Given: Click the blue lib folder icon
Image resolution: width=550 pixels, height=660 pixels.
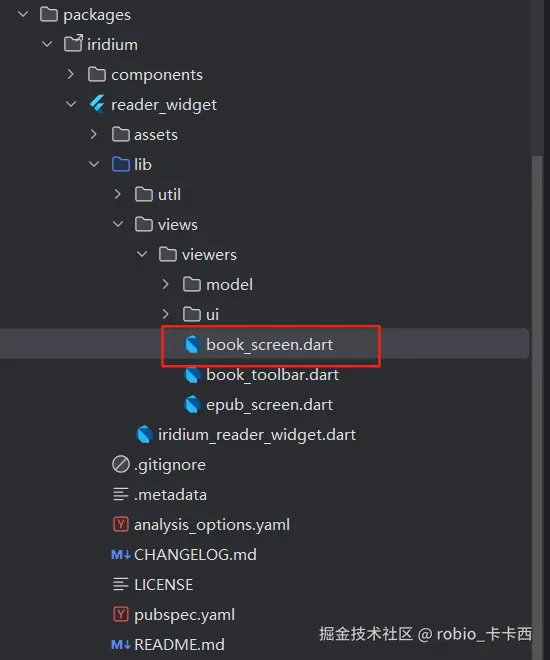Looking at the screenshot, I should pos(121,164).
